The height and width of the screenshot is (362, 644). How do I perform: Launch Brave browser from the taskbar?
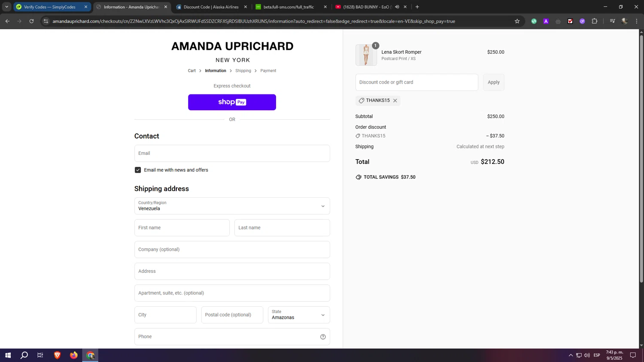point(57,355)
